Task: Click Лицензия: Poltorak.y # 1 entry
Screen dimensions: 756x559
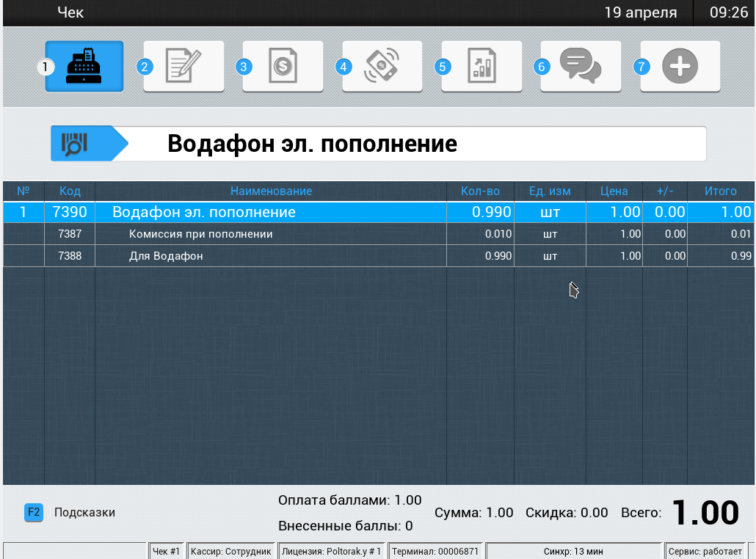Action: pos(331,551)
